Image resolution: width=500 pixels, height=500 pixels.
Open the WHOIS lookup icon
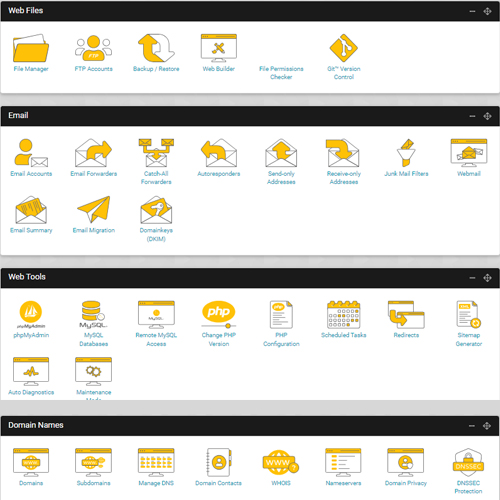pos(281,462)
